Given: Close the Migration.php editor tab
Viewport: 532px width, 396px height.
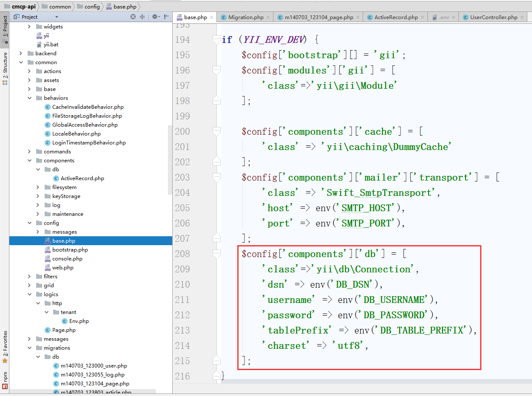Looking at the screenshot, I should click(x=268, y=17).
